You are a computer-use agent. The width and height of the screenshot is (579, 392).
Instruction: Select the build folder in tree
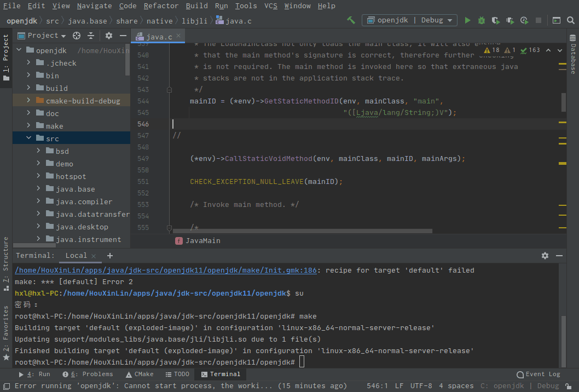56,88
